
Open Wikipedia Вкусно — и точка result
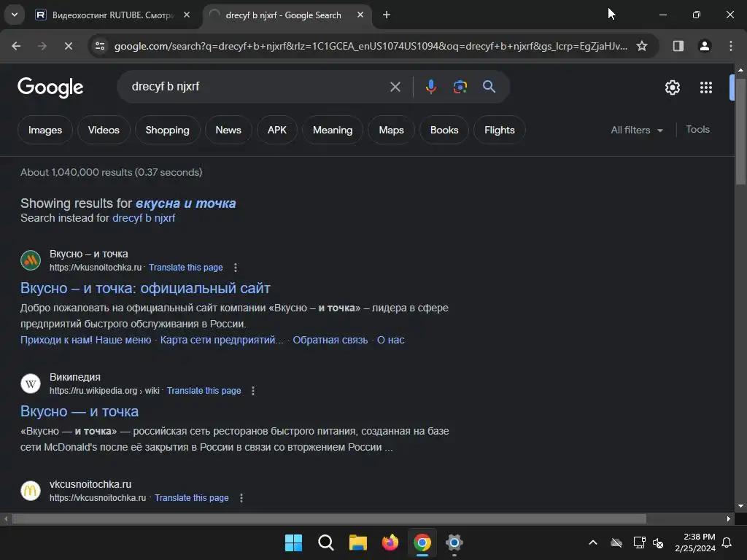click(80, 411)
